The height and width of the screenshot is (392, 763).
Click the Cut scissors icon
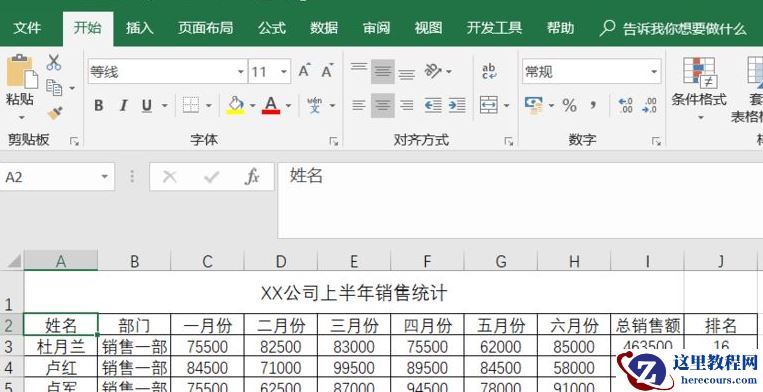[54, 63]
